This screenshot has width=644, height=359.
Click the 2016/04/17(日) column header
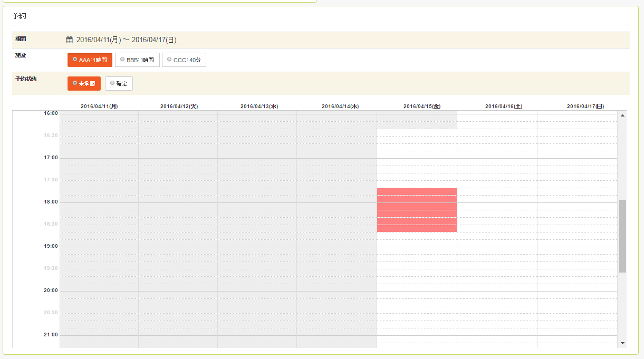tap(585, 106)
